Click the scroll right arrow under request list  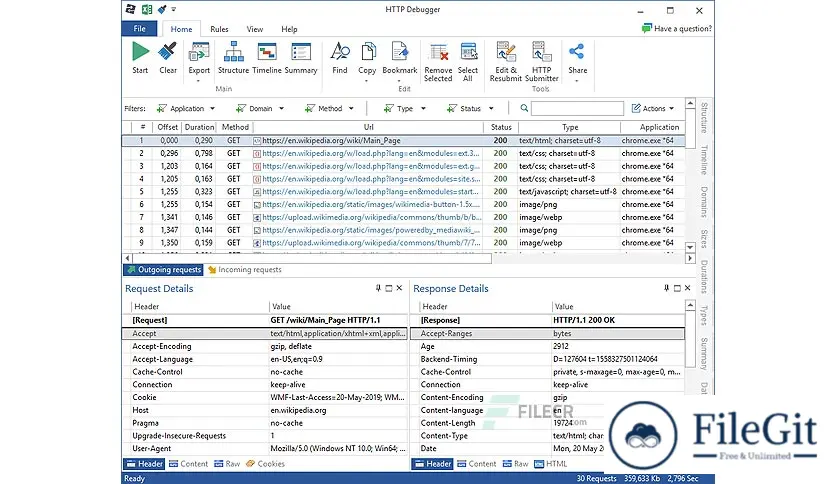(x=690, y=258)
